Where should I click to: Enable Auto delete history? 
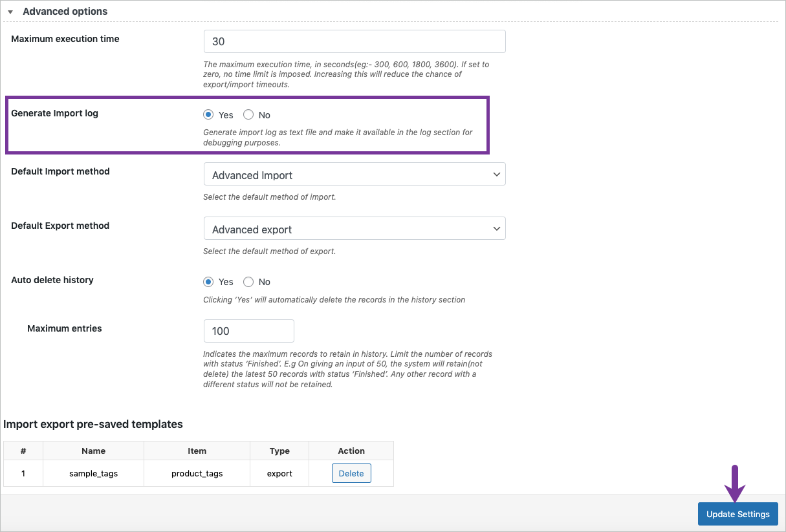pyautogui.click(x=208, y=281)
